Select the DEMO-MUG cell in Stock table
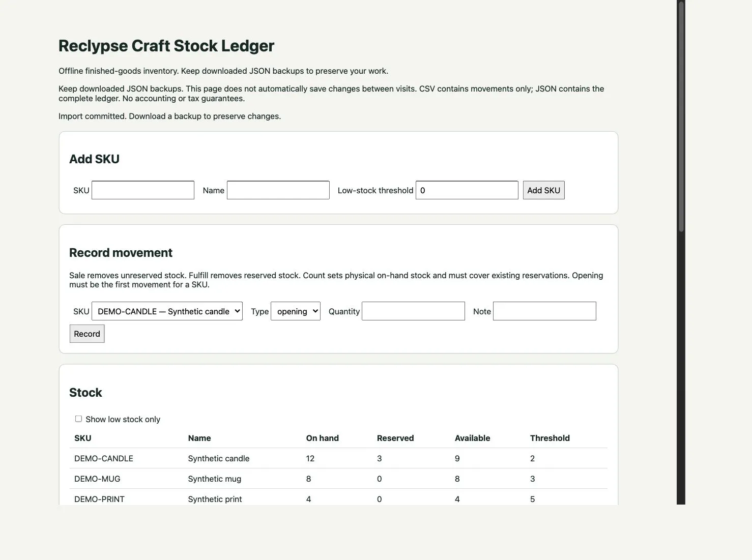Screen dimensions: 752x560 (97, 479)
